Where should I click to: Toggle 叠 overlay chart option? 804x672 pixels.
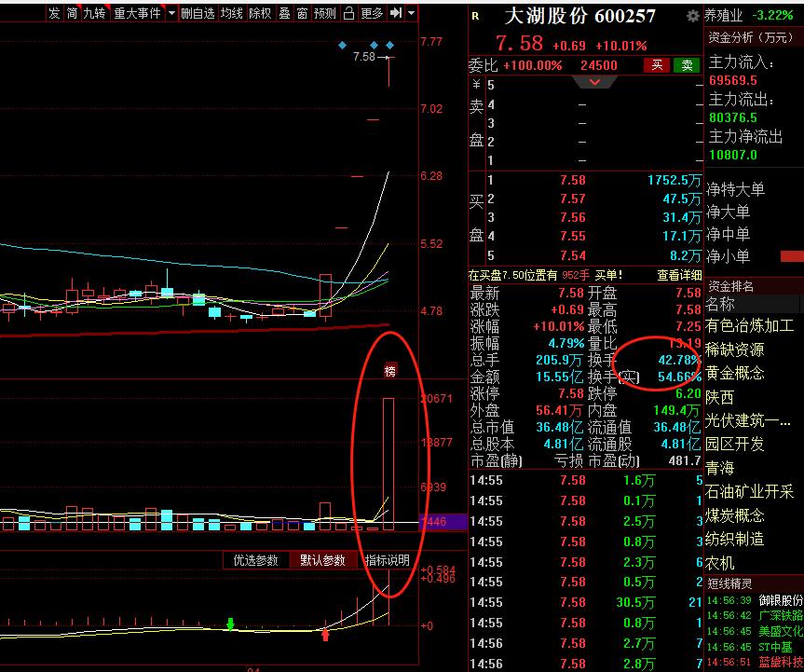[284, 13]
